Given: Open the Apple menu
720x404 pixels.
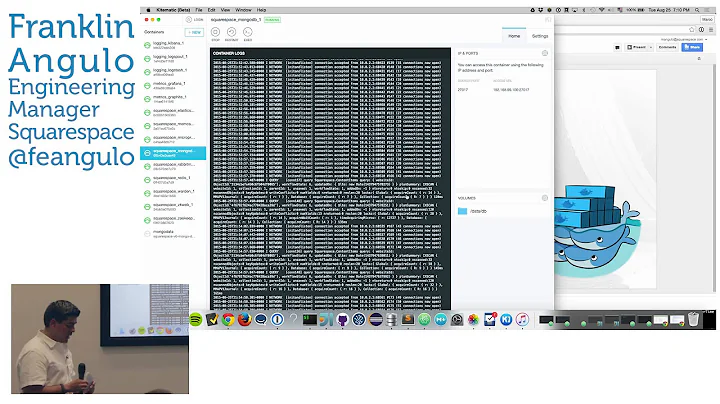Looking at the screenshot, I should click(148, 10).
